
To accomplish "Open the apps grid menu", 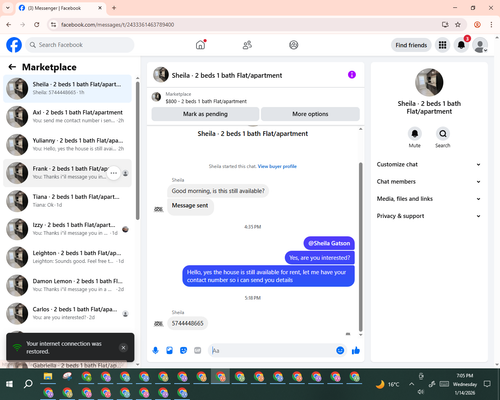I will [x=442, y=45].
